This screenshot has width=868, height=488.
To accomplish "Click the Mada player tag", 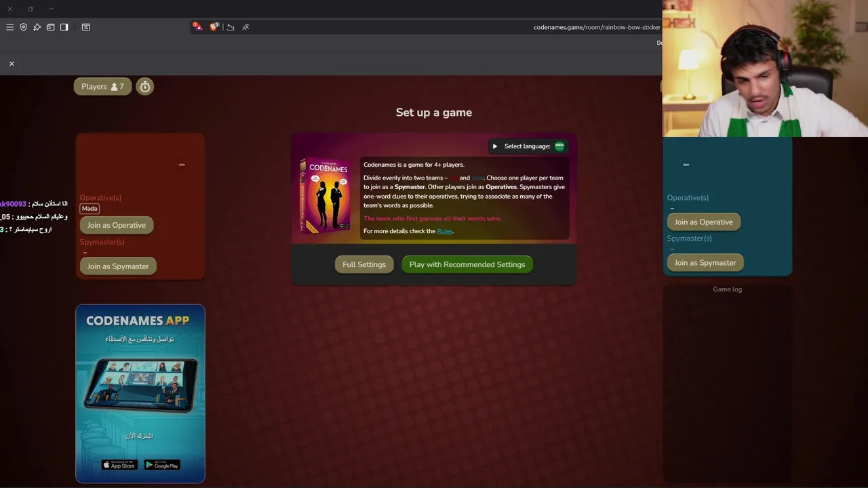I will pos(90,209).
